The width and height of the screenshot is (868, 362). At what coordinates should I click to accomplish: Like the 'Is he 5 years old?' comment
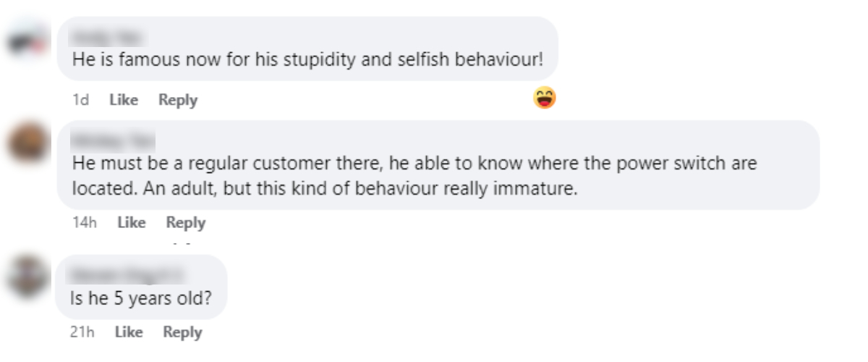tap(128, 332)
